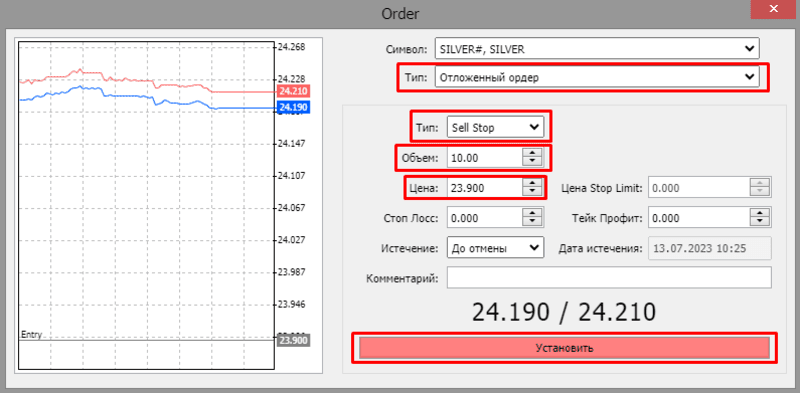
Task: Open the Sell Stop order type dropdown
Action: click(x=495, y=128)
